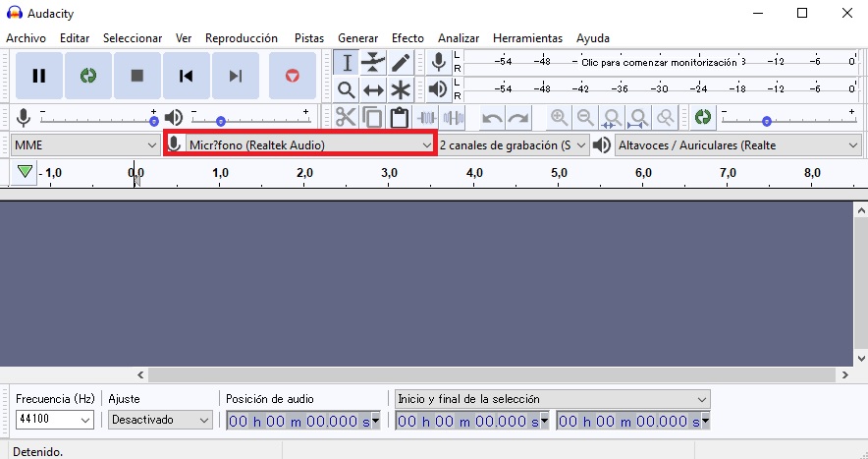Click the playback level meter
Screen dimensions: 868x459
click(x=661, y=88)
